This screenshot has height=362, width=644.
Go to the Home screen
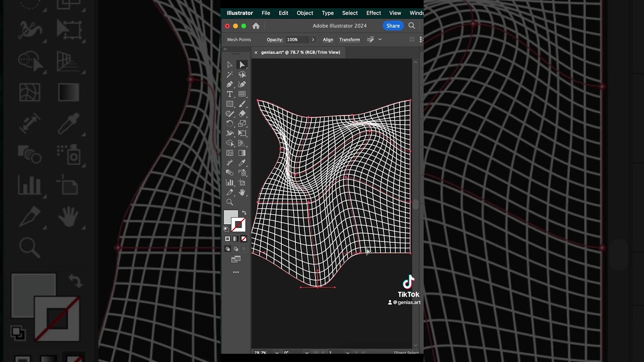click(x=256, y=26)
